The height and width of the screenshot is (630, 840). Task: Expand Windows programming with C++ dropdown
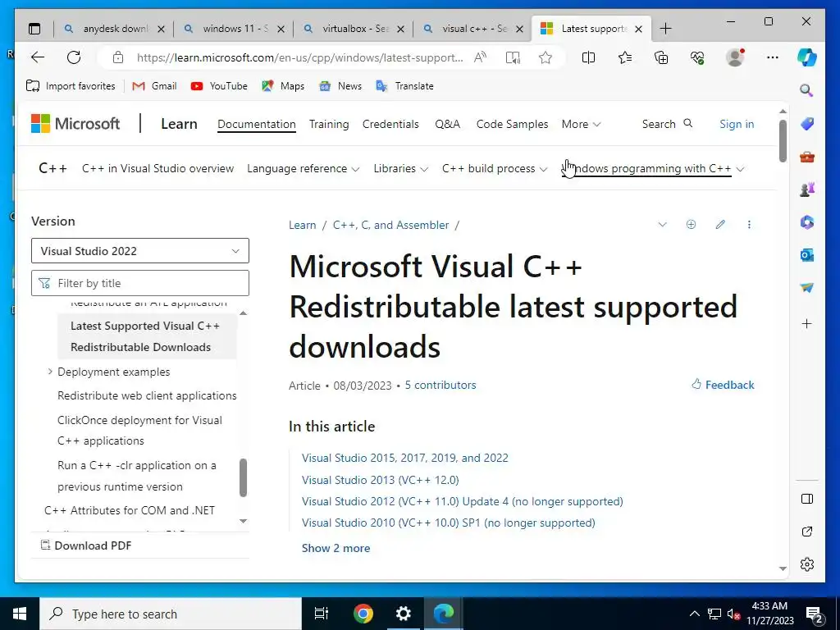pyautogui.click(x=652, y=169)
